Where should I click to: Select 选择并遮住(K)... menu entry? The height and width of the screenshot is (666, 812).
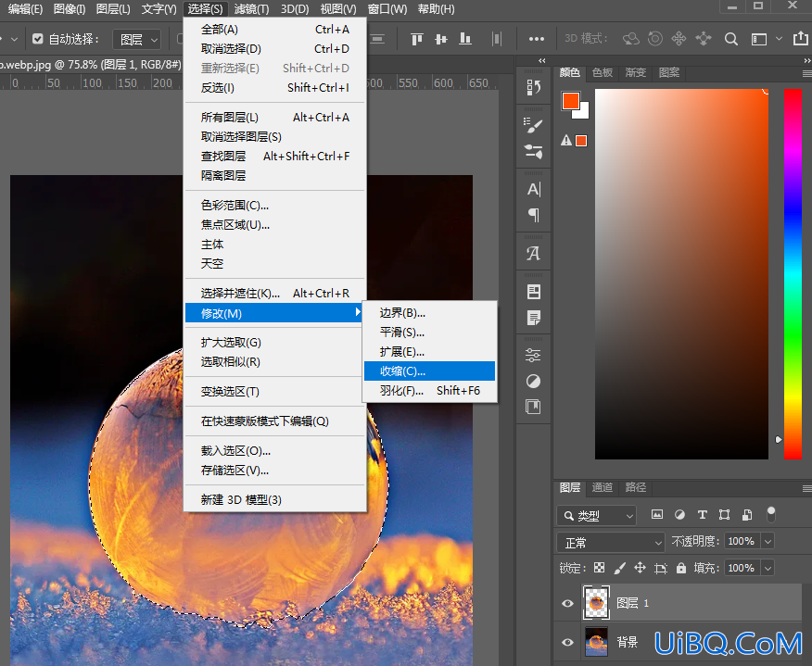(x=275, y=294)
